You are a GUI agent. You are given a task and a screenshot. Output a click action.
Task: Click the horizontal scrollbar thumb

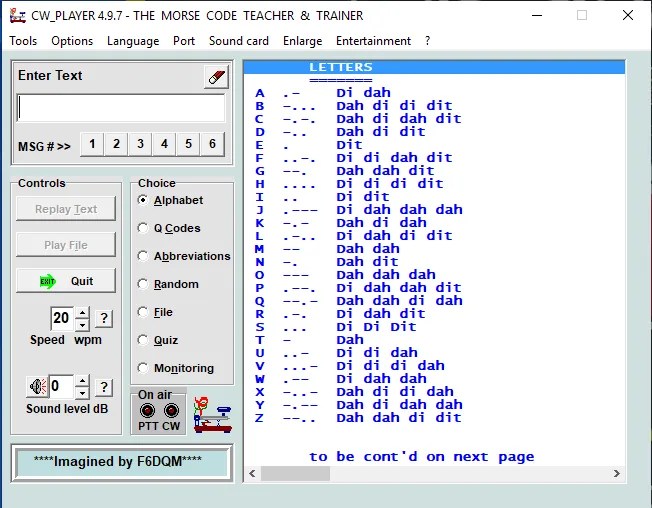[x=295, y=473]
